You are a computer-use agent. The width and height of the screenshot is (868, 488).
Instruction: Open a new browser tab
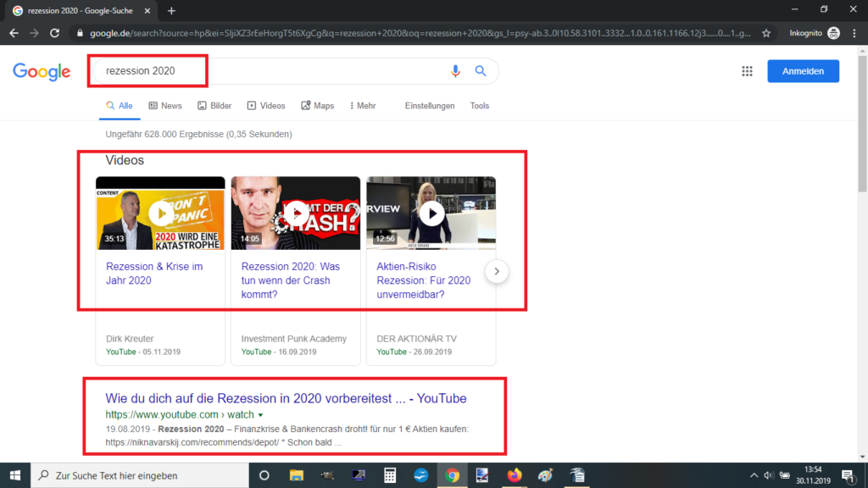point(171,10)
